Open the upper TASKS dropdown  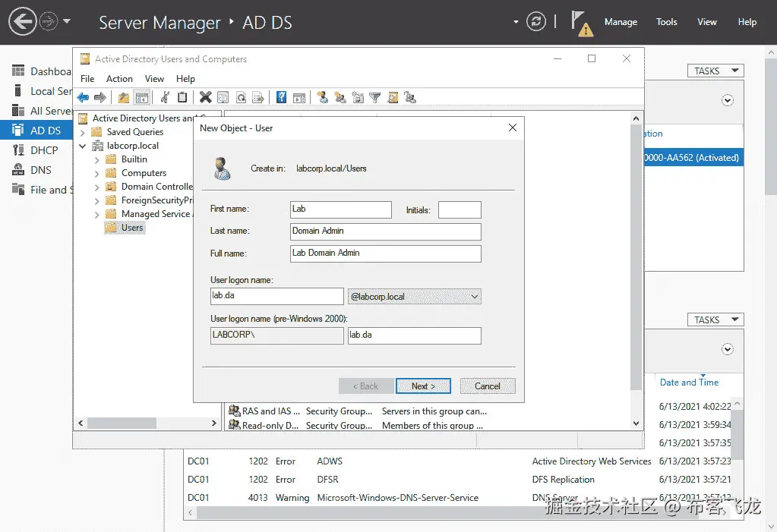[715, 71]
